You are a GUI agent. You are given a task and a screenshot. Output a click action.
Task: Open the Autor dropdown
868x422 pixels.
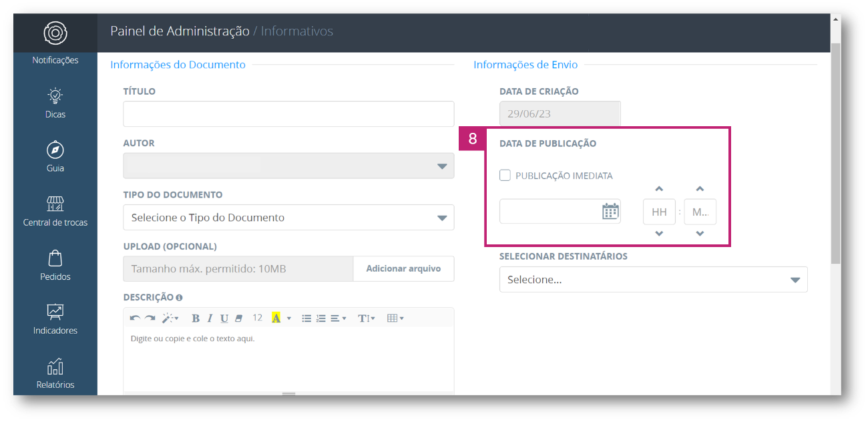point(288,166)
